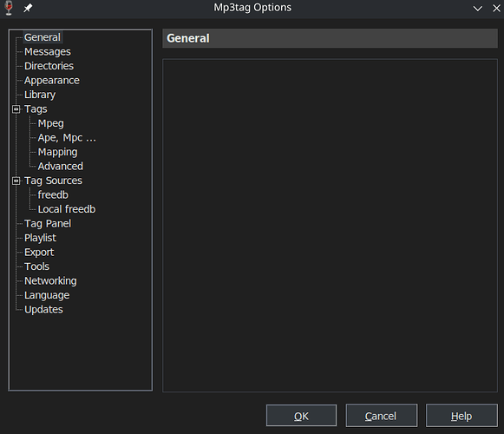Open Mpeg tag options
Image resolution: width=504 pixels, height=434 pixels.
pos(51,123)
